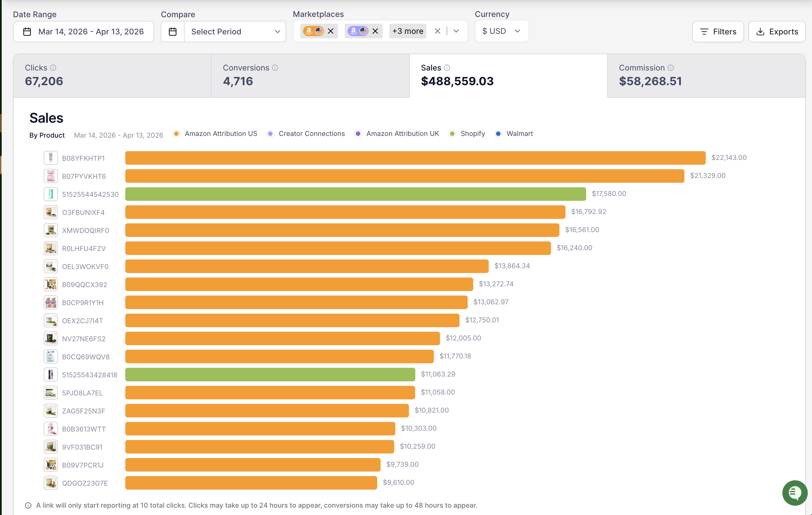Screen dimensions: 812x515
Task: Switch to the Clicks metric tab
Action: (x=112, y=76)
